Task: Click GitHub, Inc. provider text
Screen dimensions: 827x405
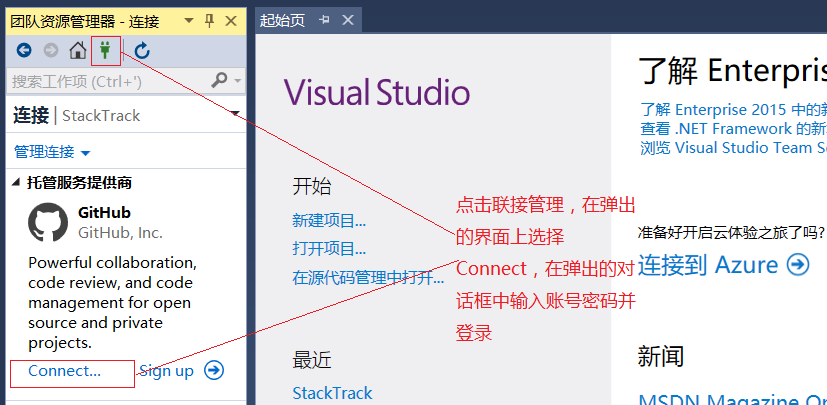Action: [120, 233]
